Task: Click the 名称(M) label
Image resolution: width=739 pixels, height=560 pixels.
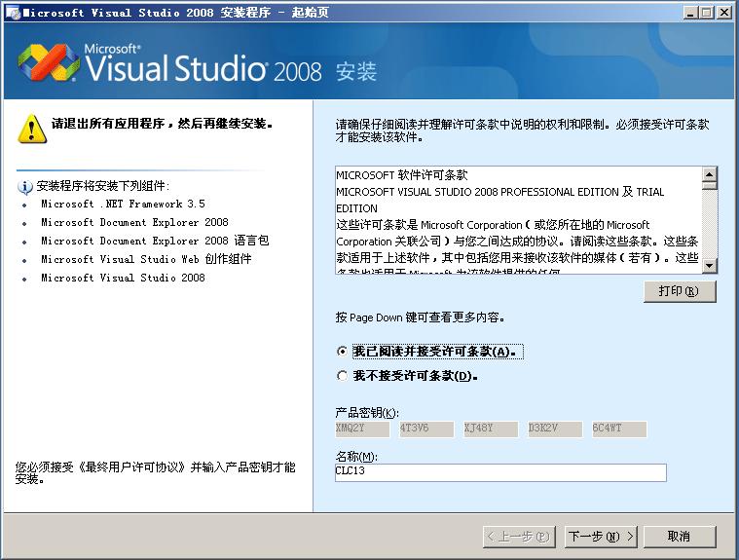Action: point(356,457)
